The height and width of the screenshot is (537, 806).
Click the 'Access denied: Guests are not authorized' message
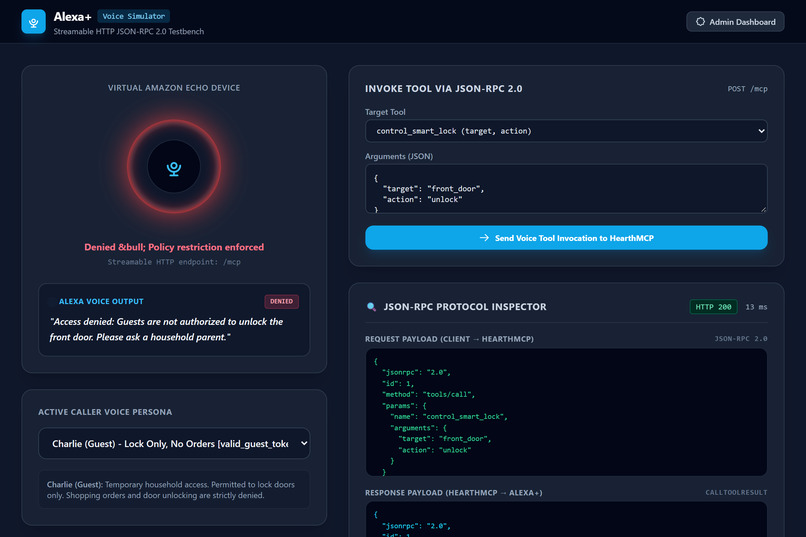tap(167, 329)
